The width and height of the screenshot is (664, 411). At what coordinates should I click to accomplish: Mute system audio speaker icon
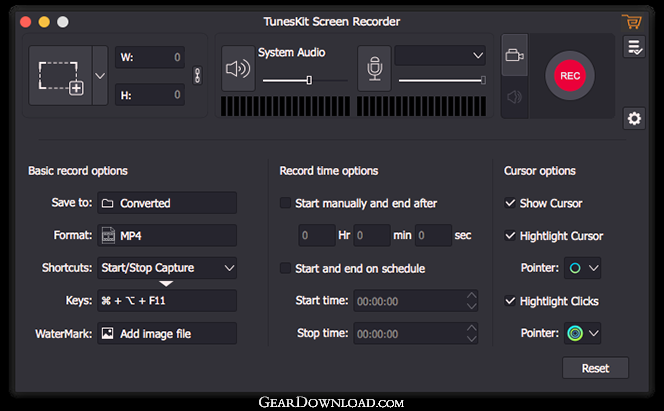[238, 69]
